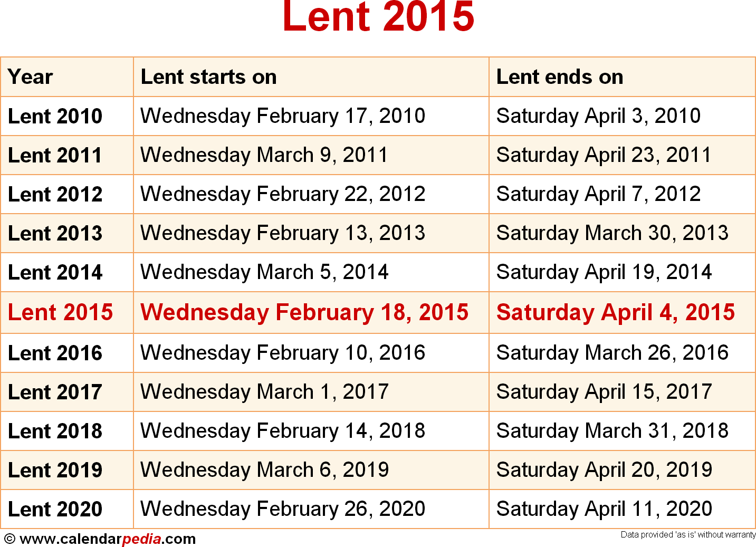
Task: Click the 'Lent 2010' row label
Action: point(55,116)
